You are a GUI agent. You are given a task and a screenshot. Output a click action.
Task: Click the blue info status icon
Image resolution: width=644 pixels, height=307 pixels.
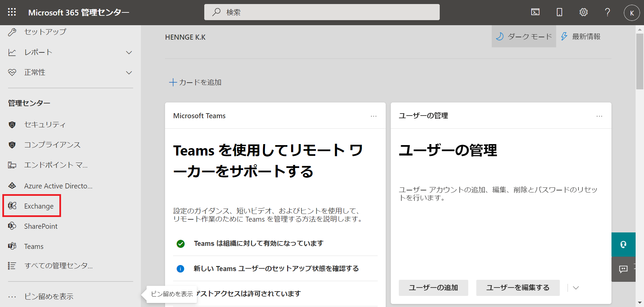click(180, 269)
